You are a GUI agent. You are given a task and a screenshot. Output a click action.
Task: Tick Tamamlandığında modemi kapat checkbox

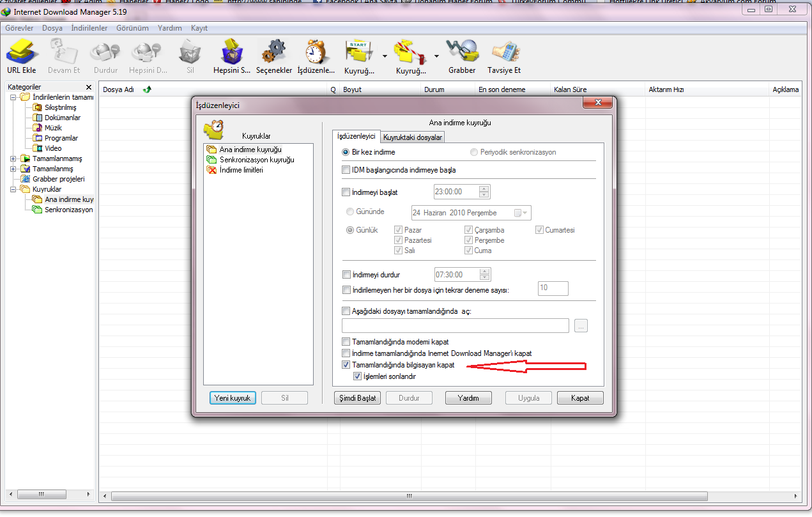click(346, 342)
